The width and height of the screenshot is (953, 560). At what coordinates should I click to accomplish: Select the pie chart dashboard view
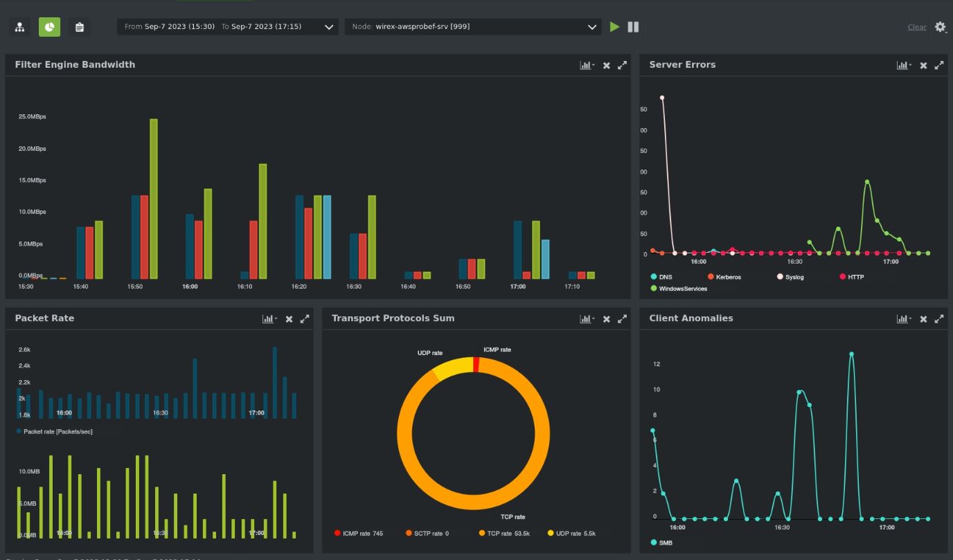[x=49, y=27]
